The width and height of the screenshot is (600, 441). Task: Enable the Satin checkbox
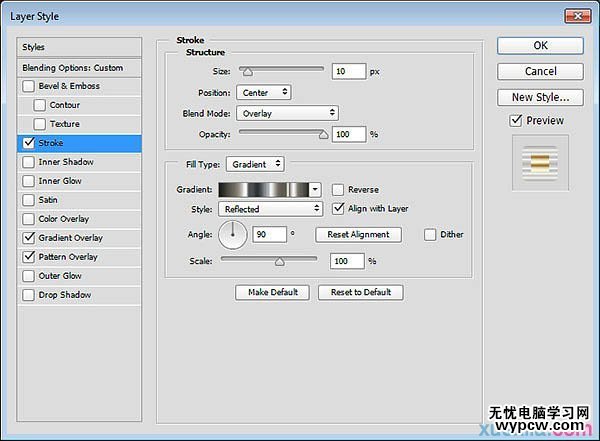click(28, 200)
